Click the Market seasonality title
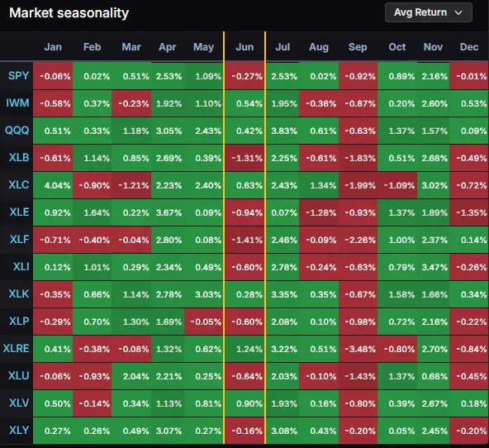 click(x=69, y=13)
